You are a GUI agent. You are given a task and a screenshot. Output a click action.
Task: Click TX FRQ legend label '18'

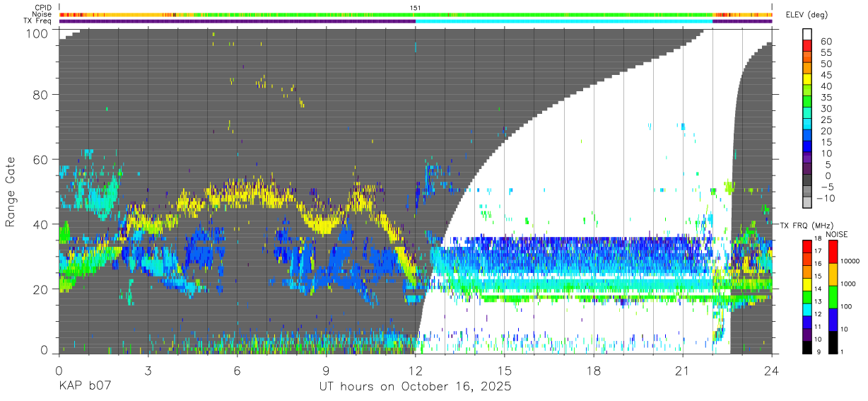[818, 240]
